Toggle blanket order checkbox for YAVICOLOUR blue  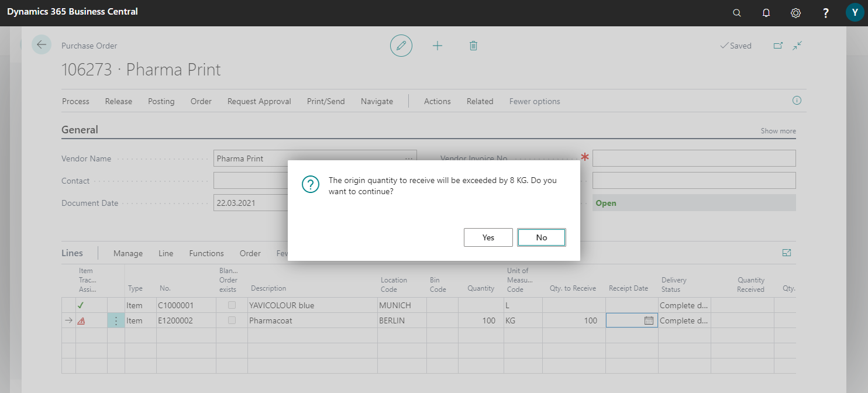232,305
